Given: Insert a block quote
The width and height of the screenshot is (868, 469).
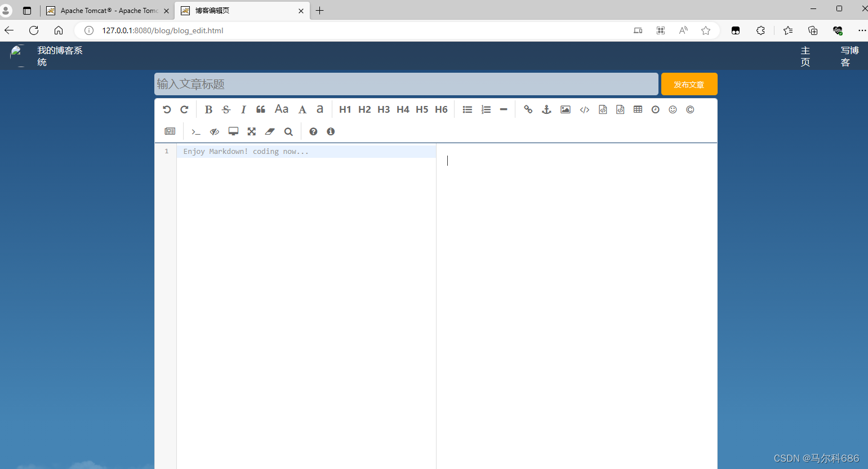Looking at the screenshot, I should point(261,109).
